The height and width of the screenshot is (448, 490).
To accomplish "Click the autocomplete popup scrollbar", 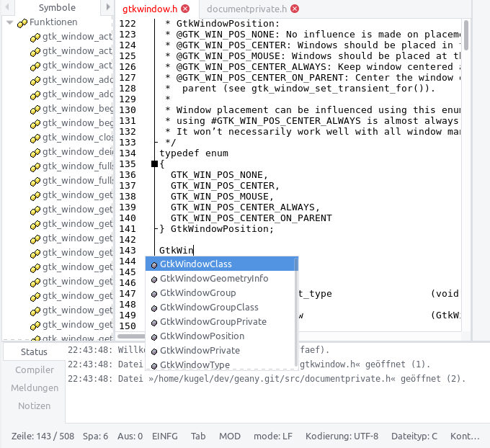I will [296, 313].
